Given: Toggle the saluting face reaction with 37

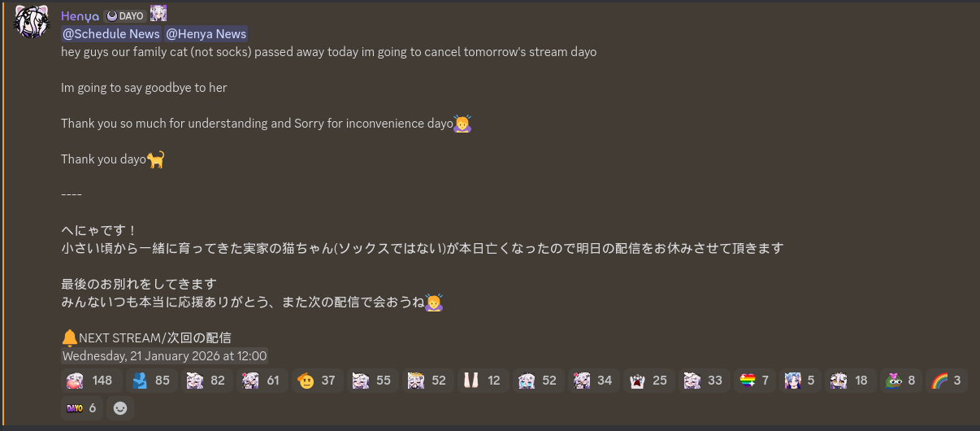Looking at the screenshot, I should [x=318, y=381].
